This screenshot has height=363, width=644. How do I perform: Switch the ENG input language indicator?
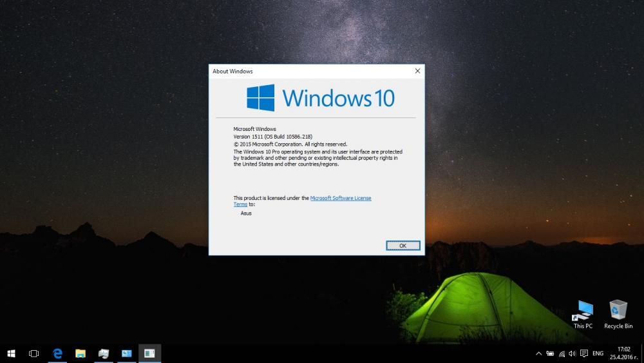[598, 353]
